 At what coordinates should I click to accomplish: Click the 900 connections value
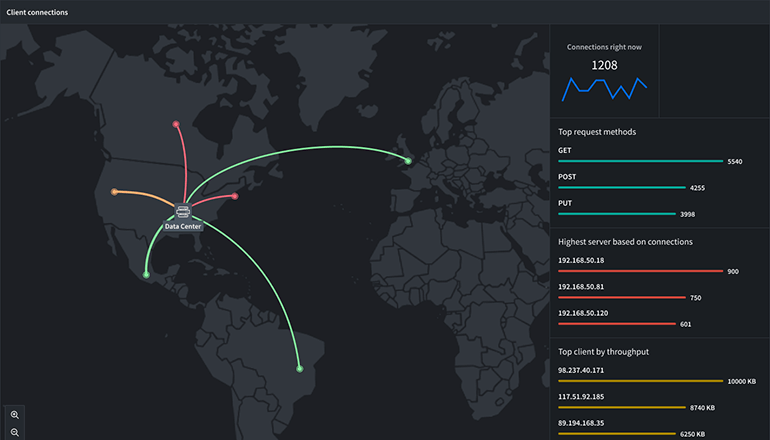pos(733,272)
